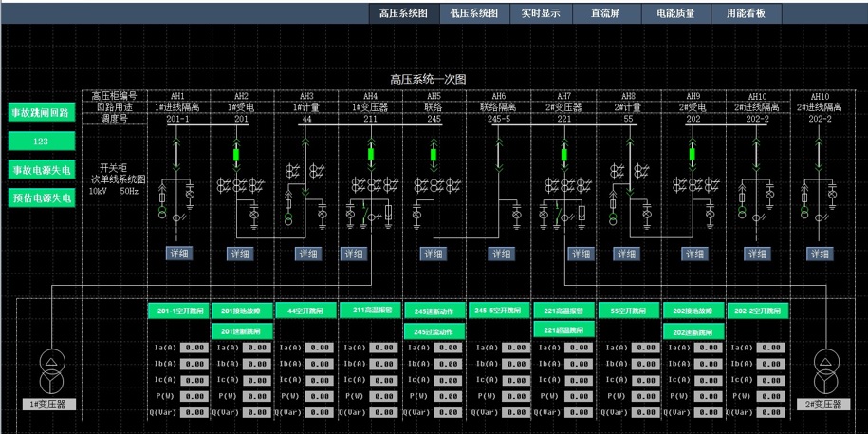This screenshot has height=434, width=868.
Task: Click the 221超温跳闸 alarm indicator
Action: point(564,330)
